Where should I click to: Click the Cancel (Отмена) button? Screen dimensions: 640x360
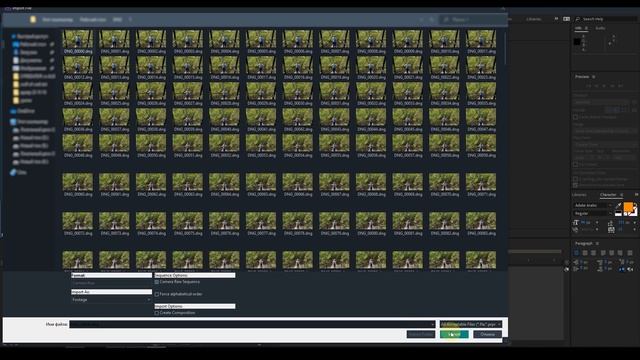[x=487, y=334]
